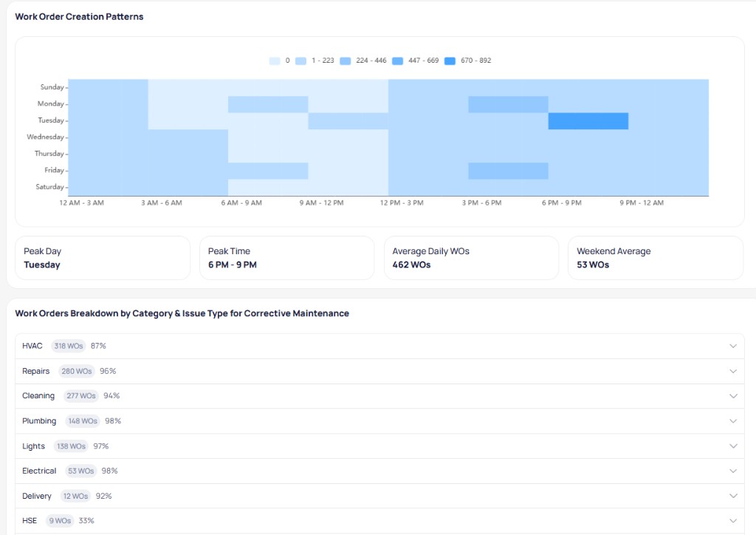
Task: Click the Delivery category label
Action: click(37, 496)
